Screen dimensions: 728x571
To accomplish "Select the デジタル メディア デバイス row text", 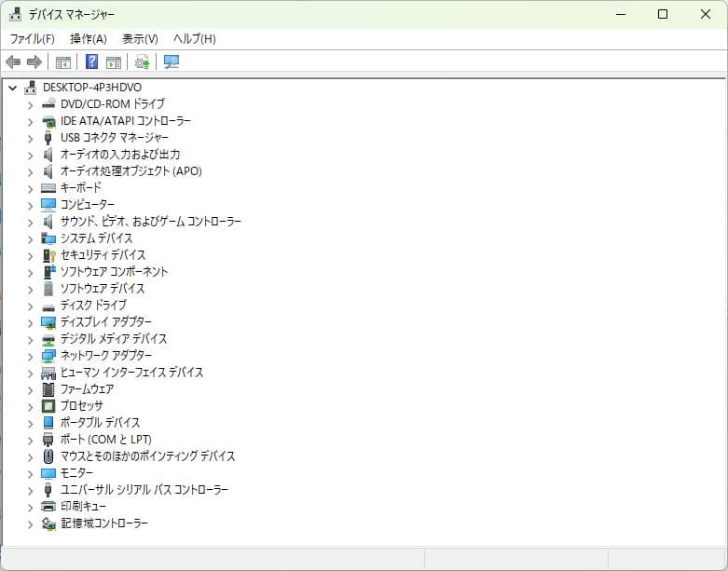I will [x=114, y=339].
